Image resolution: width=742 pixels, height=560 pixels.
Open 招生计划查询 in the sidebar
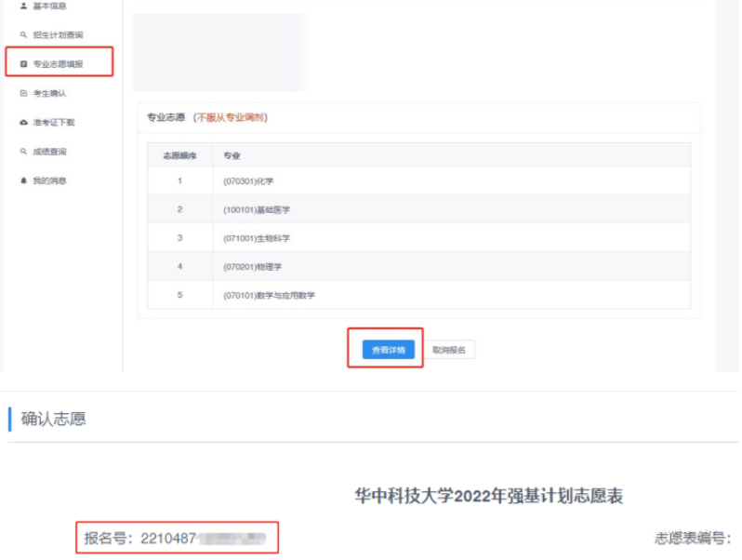click(58, 34)
